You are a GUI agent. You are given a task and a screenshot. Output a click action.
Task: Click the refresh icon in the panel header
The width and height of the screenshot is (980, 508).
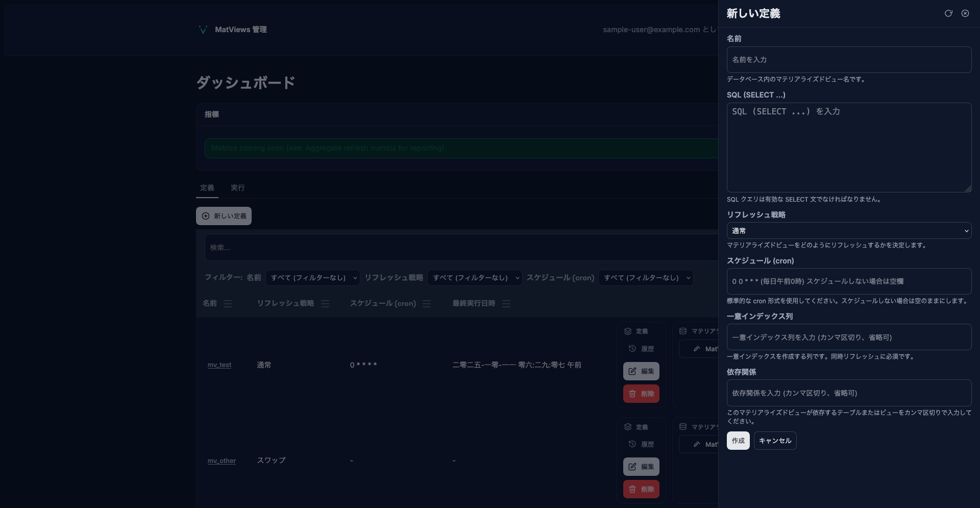tap(948, 13)
